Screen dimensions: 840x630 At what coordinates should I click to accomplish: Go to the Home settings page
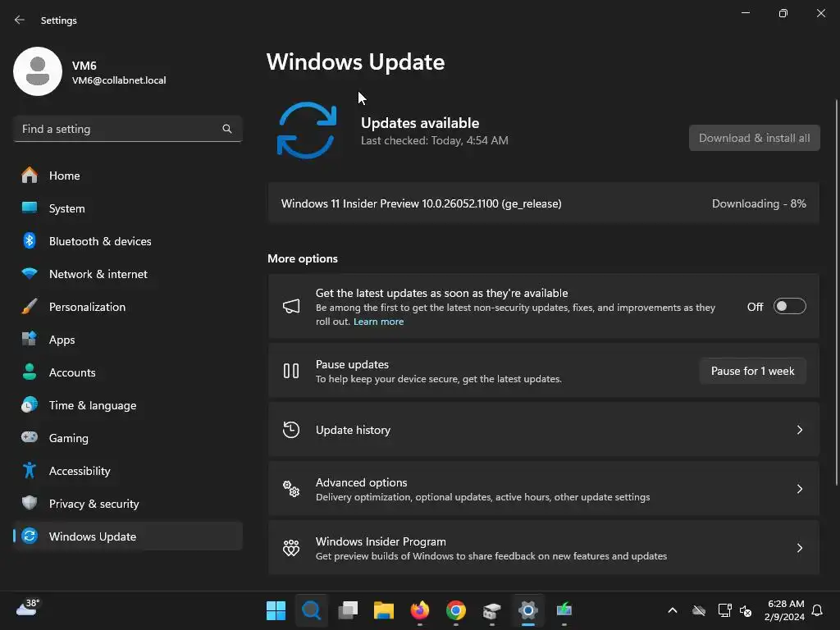(x=128, y=176)
